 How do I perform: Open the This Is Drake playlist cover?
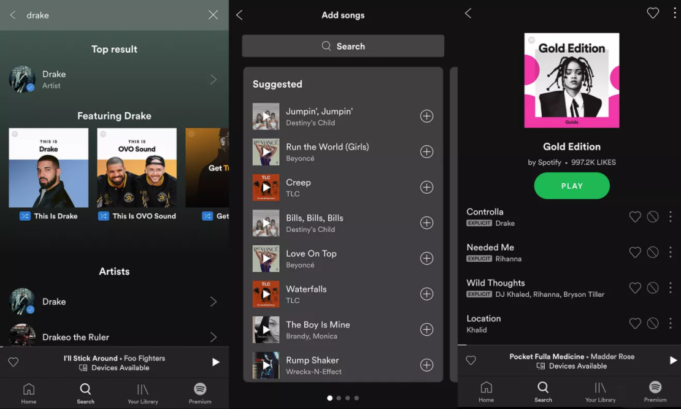point(49,168)
